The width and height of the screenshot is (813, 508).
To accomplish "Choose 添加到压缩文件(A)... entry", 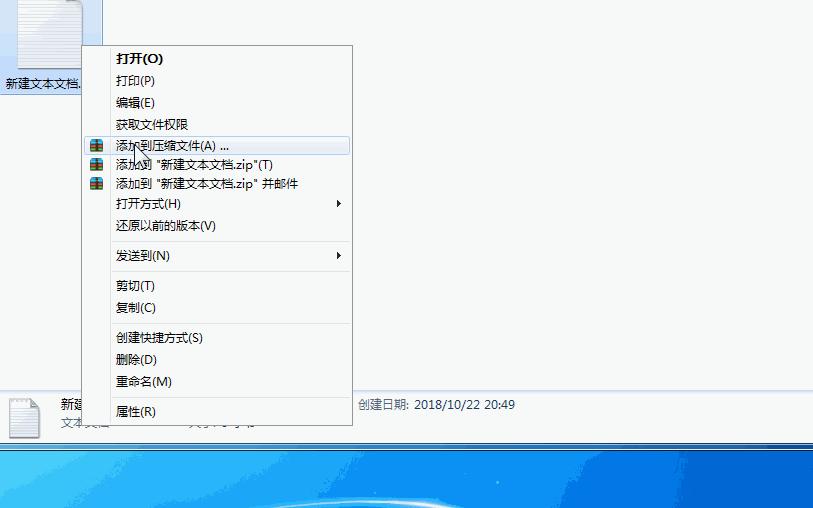I will point(217,146).
